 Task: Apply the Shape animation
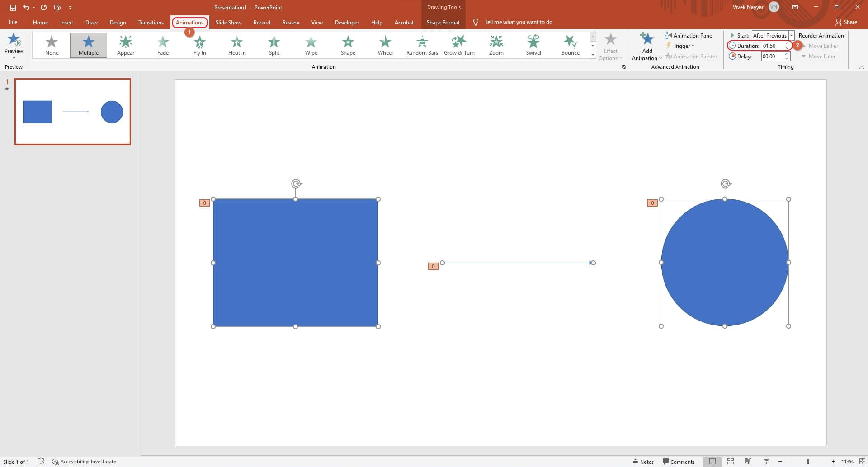tap(348, 45)
